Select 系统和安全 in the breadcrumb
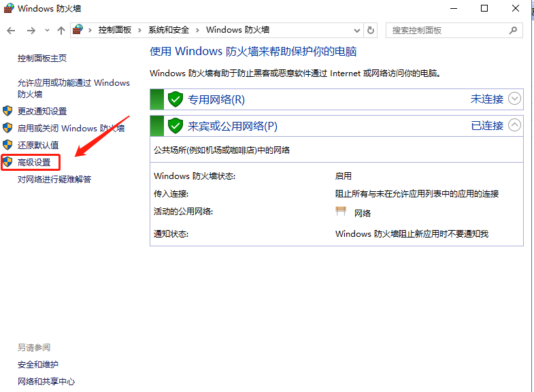 pyautogui.click(x=169, y=30)
